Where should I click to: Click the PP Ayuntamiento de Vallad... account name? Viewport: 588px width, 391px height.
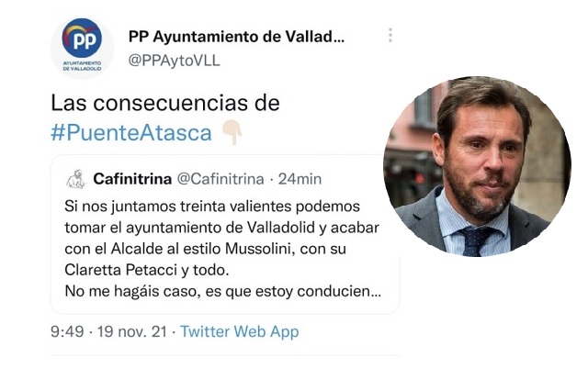pyautogui.click(x=236, y=37)
